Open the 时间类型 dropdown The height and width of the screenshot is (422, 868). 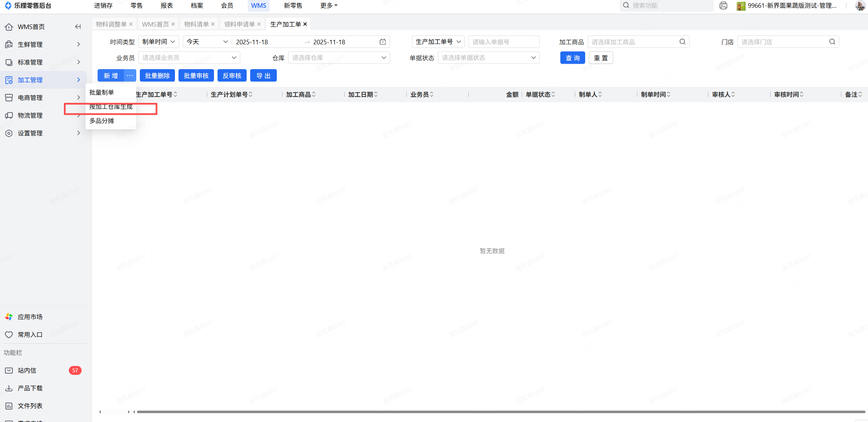158,42
